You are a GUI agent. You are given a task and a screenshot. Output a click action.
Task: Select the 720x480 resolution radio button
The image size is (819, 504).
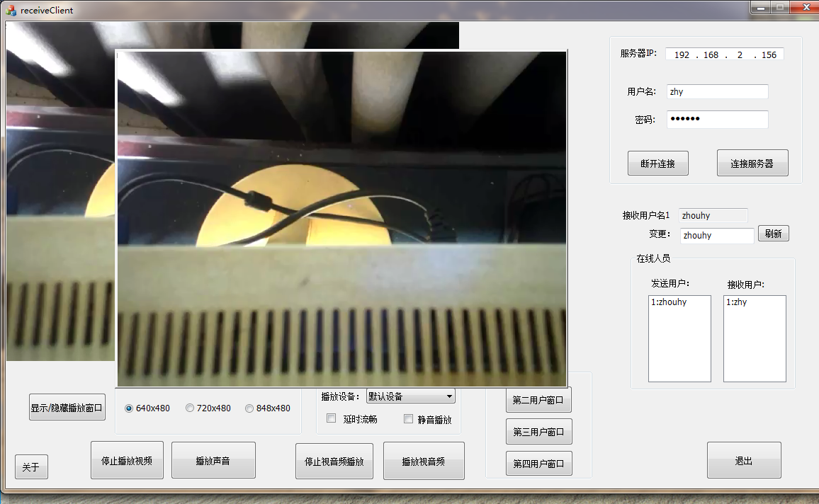coord(190,408)
